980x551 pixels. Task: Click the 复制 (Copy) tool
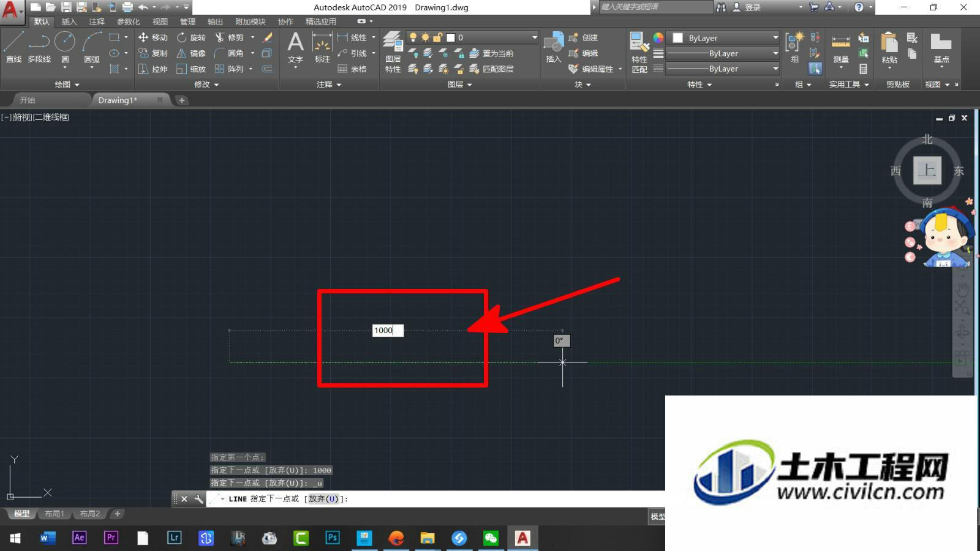click(153, 53)
